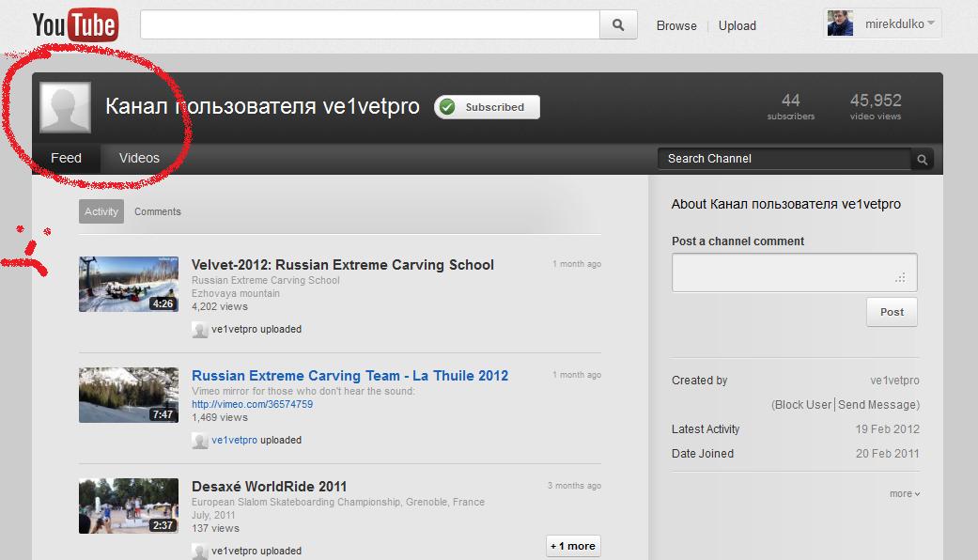Open Velvet-2012 video thumbnail
The width and height of the screenshot is (978, 560).
click(x=129, y=284)
